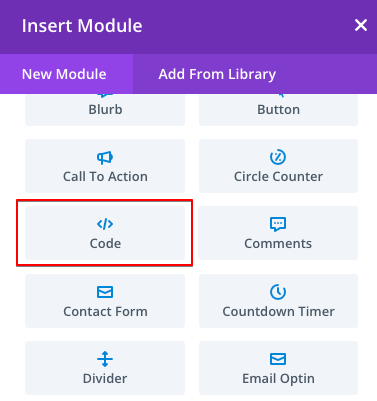Click the Countdown Timer clock icon
377x401 pixels.
tap(278, 292)
